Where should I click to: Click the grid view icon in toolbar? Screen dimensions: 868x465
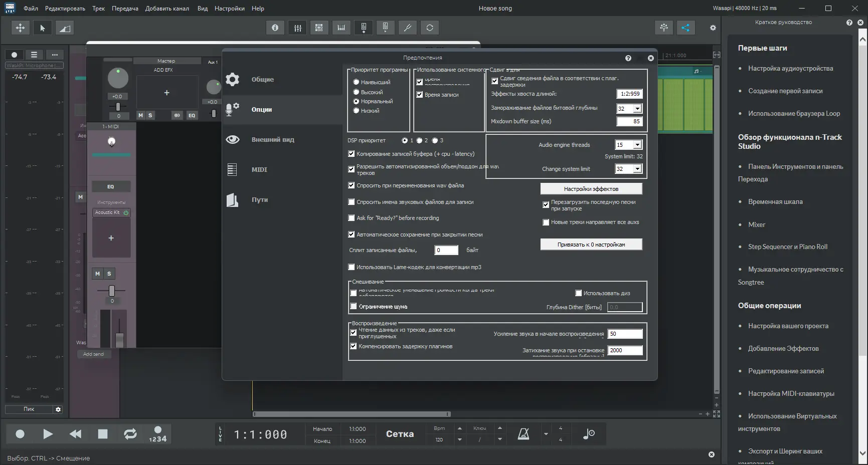[319, 28]
